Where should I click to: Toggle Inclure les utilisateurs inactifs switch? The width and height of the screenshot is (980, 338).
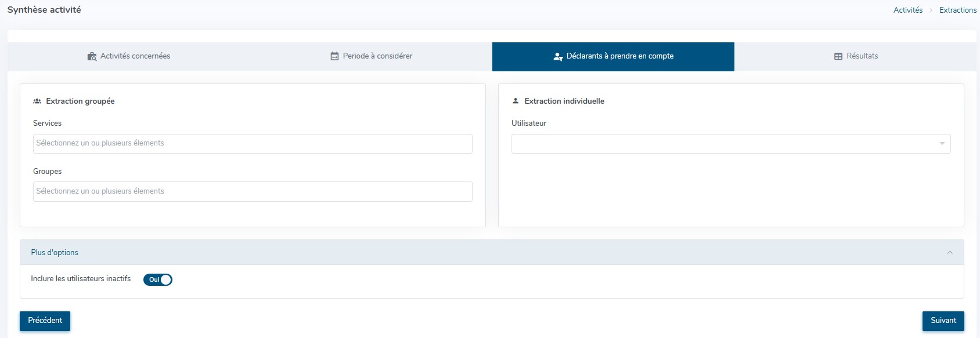(158, 279)
